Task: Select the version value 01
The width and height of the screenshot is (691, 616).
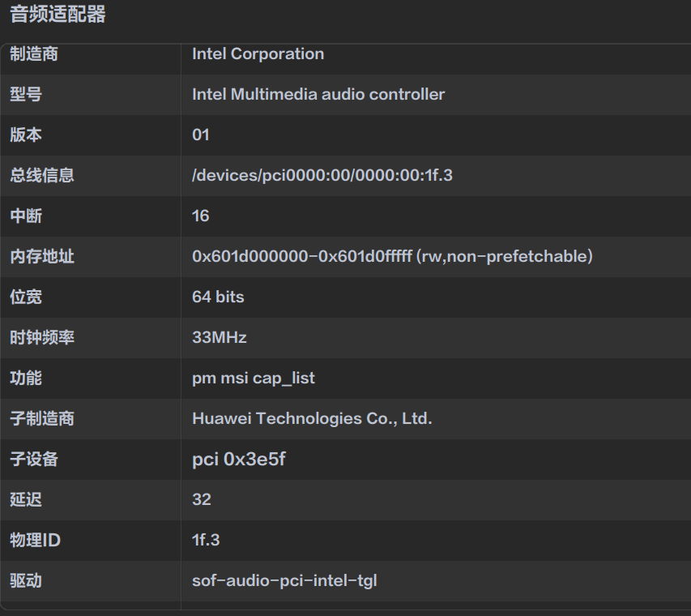Action: [201, 135]
